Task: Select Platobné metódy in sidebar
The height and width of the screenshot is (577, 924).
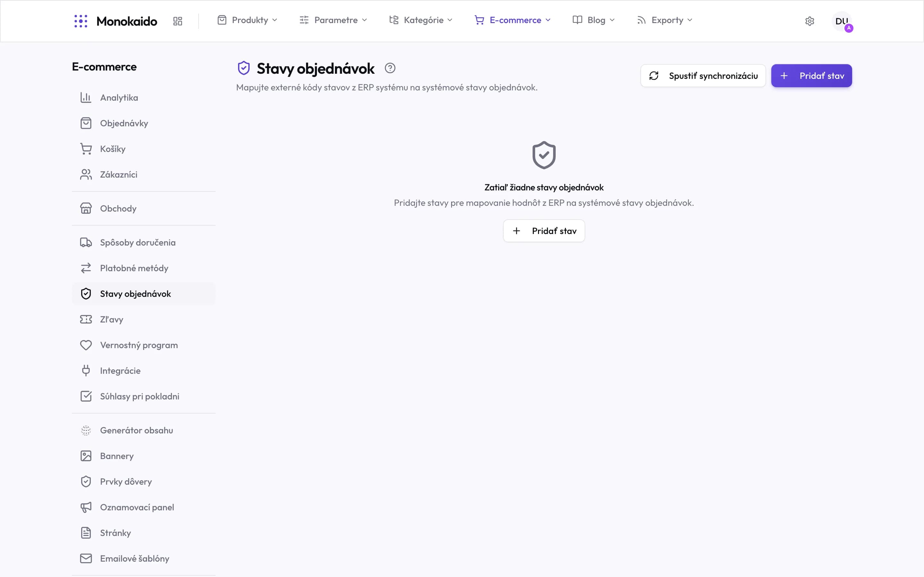Action: tap(143, 268)
